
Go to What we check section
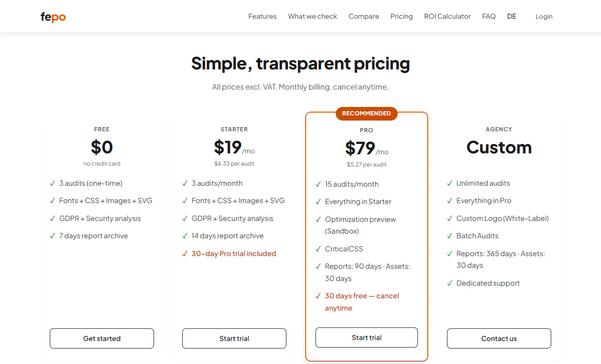[313, 16]
